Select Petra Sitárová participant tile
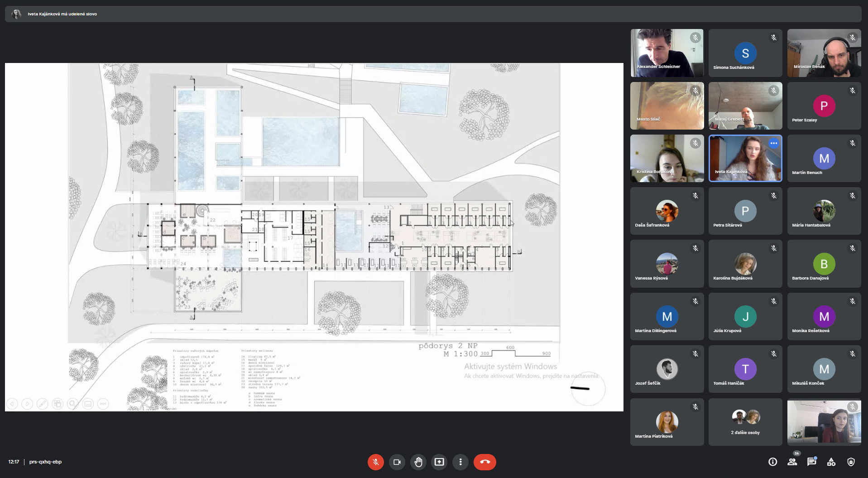 (x=745, y=211)
